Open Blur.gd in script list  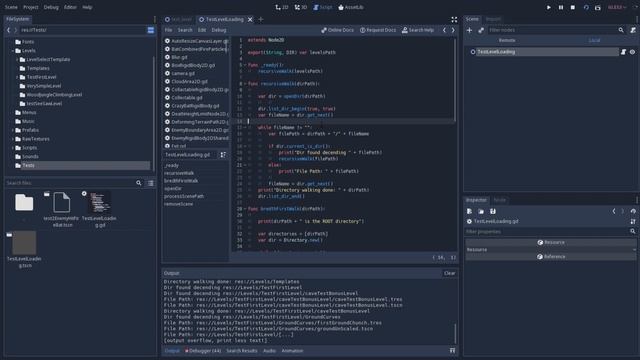point(179,57)
